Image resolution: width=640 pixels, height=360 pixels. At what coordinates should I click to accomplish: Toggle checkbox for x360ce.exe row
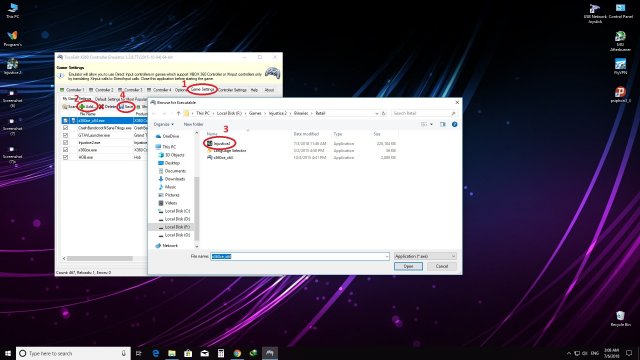65,150
